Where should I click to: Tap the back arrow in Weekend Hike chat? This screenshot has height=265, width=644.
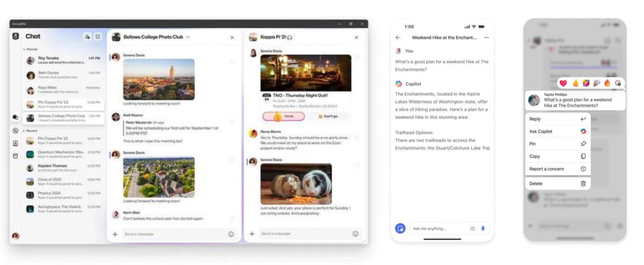(x=398, y=37)
